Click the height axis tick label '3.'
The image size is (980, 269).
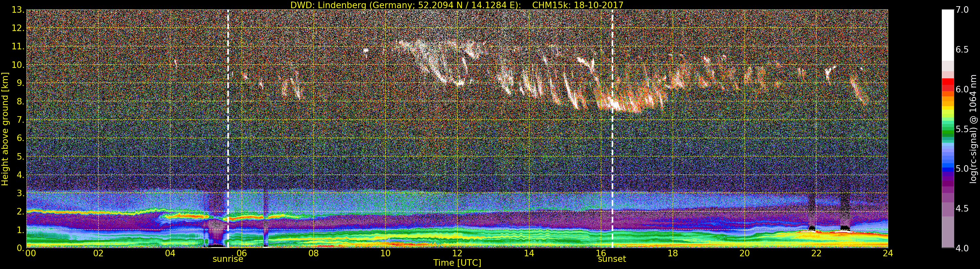[20, 193]
